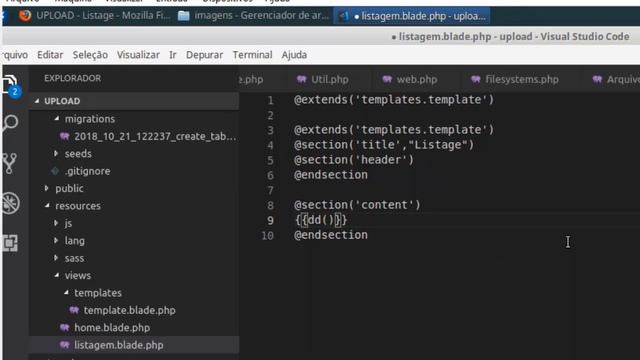
Task: Expand the seeds folder arrow
Action: (56, 153)
